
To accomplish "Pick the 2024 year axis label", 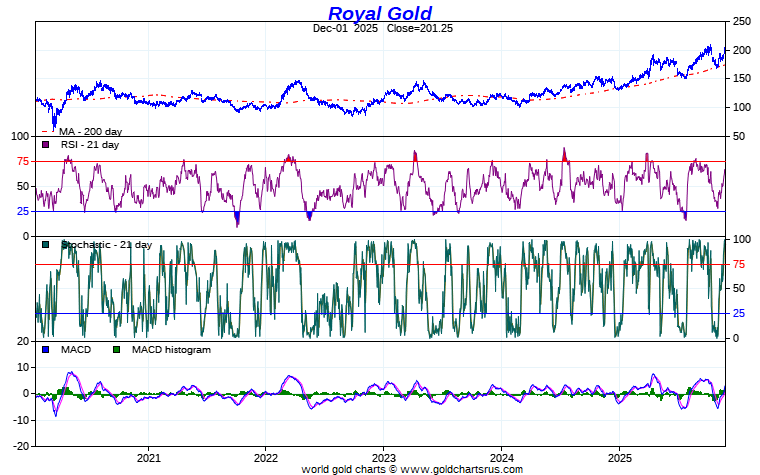I will pos(501,456).
